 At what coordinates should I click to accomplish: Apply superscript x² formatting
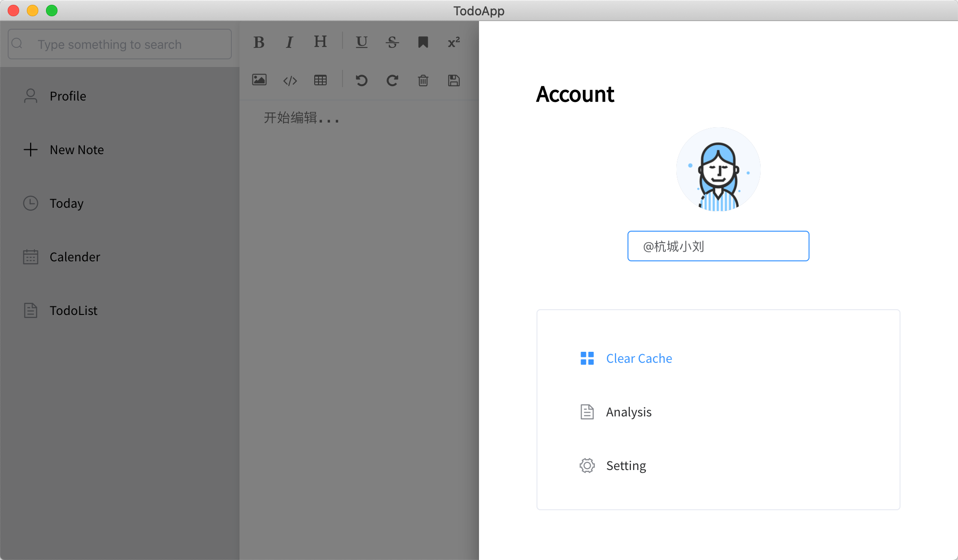pos(454,43)
